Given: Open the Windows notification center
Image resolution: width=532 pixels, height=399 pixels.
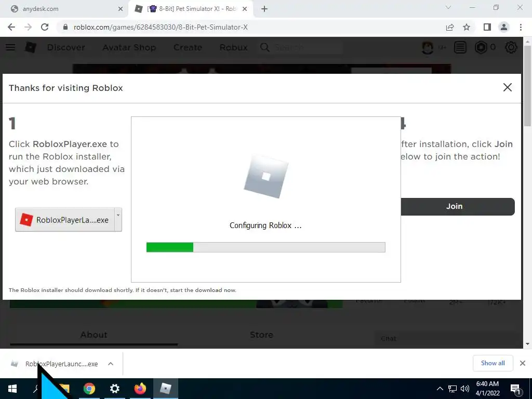Looking at the screenshot, I should (516, 389).
